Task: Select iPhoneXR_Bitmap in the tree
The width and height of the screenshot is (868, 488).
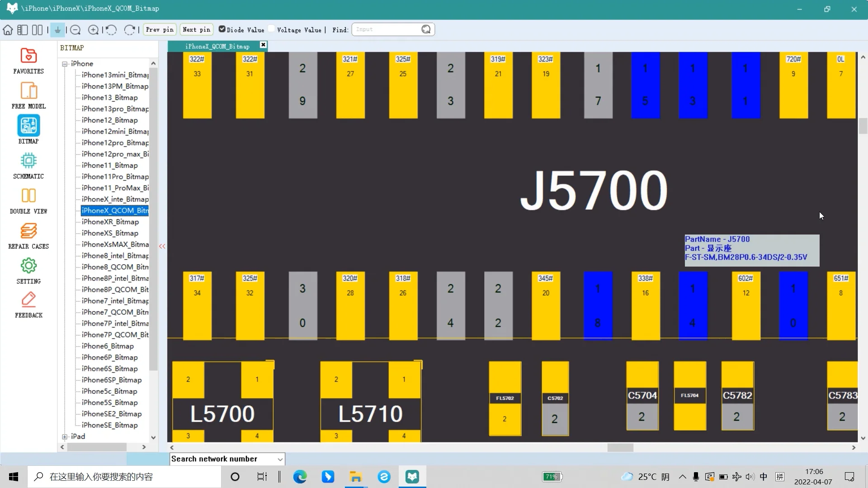Action: (x=110, y=222)
